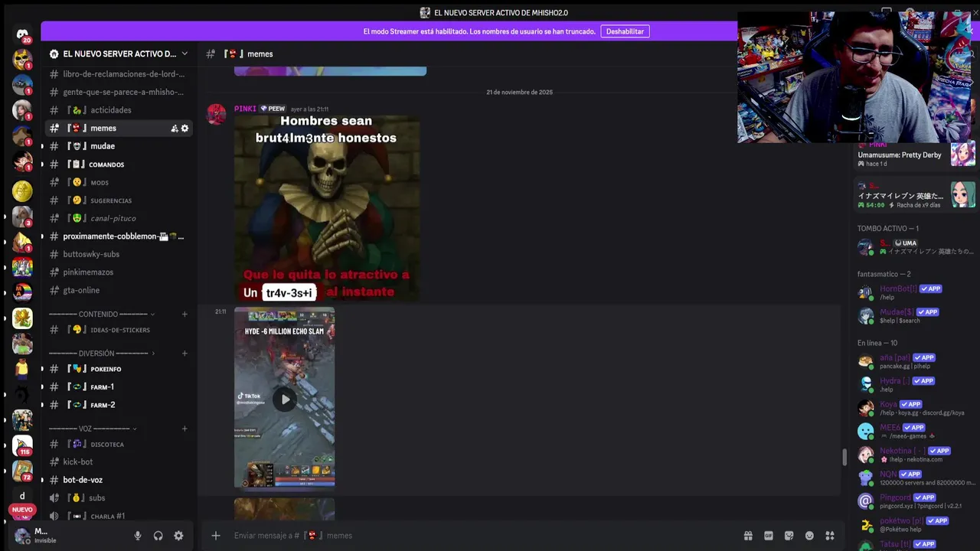The height and width of the screenshot is (551, 980).
Task: Attach file with plus icon
Action: (216, 536)
